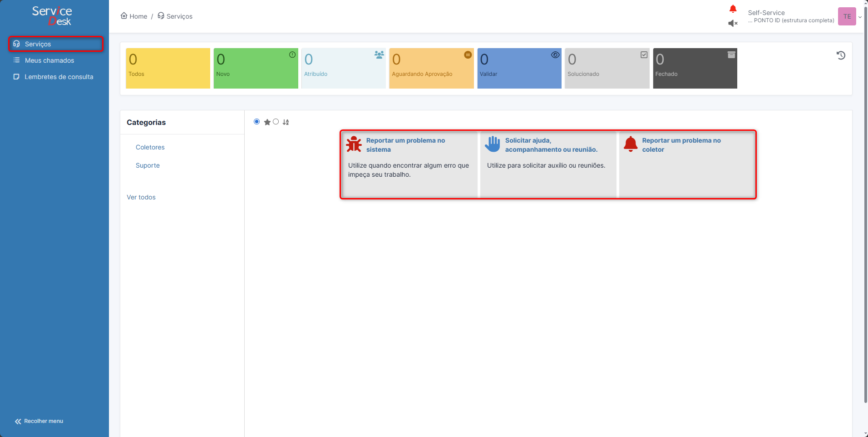Screen dimensions: 868x437
Task: Open the Suporte category link
Action: click(x=148, y=165)
